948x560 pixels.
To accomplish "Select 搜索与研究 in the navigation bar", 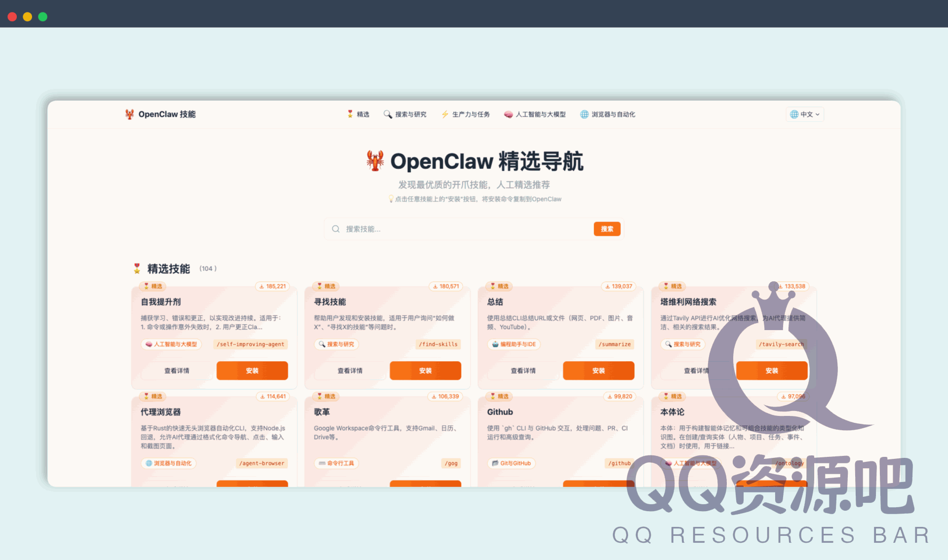I will point(405,114).
